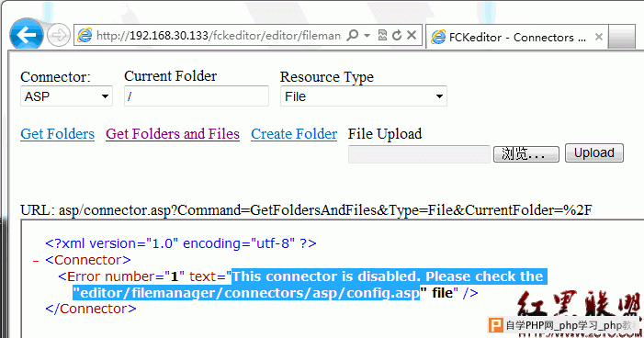Click the Upload button

click(x=594, y=152)
